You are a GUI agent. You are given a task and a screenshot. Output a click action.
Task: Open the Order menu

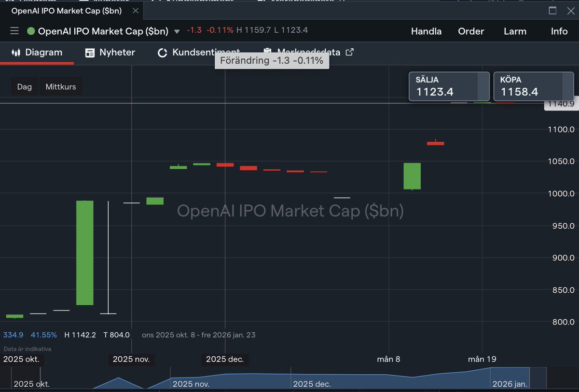pyautogui.click(x=471, y=31)
